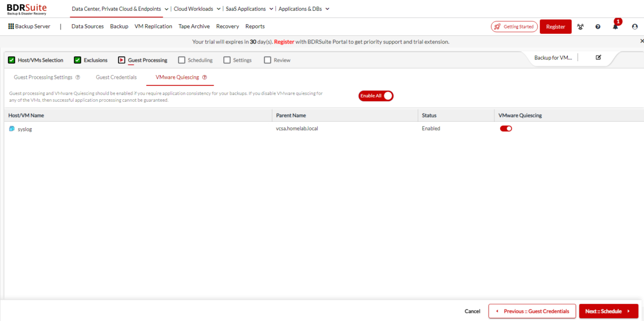Edit the backup job name

pos(598,56)
